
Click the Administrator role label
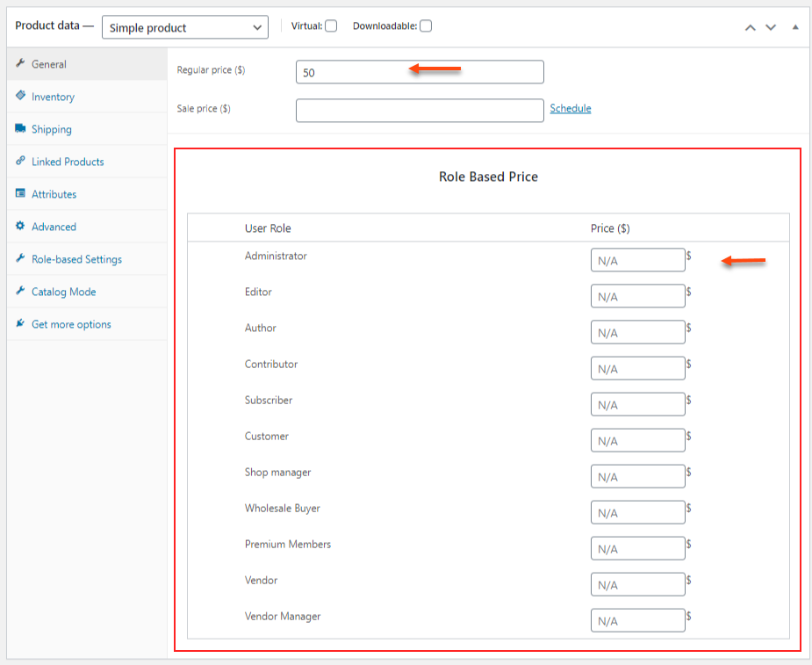276,256
